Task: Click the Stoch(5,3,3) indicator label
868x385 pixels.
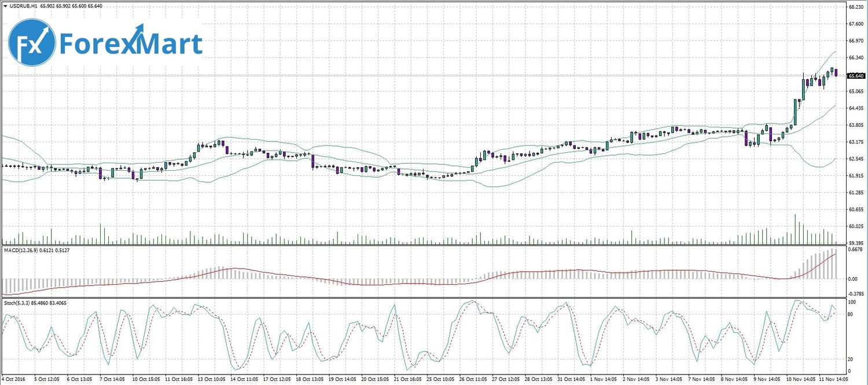Action: [x=19, y=303]
